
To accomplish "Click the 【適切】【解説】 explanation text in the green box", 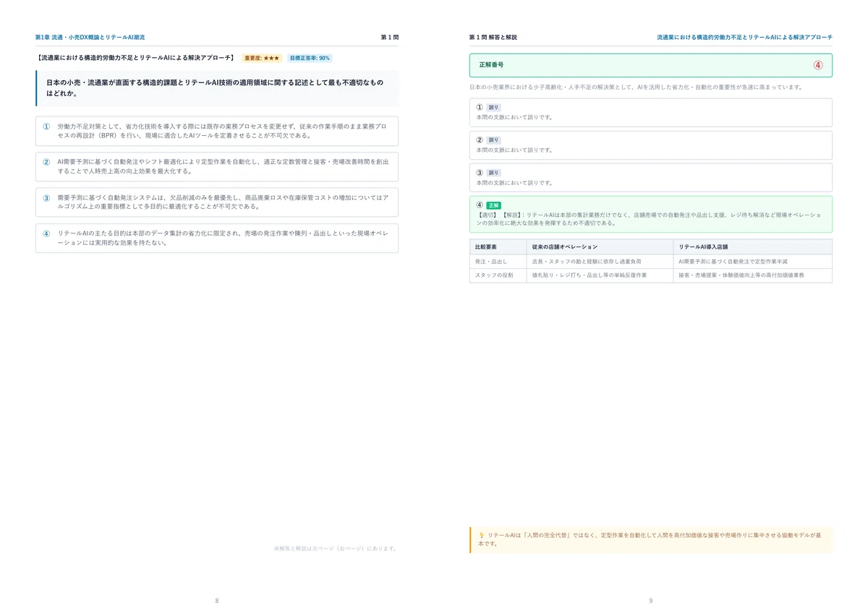I will [x=649, y=219].
